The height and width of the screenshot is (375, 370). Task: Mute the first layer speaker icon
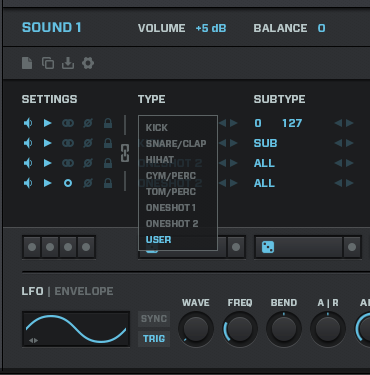point(28,123)
